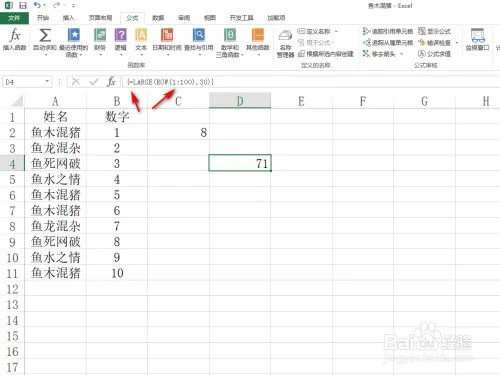Click the Save icon in Quick Access Toolbar
500x375 pixels.
tap(23, 5)
